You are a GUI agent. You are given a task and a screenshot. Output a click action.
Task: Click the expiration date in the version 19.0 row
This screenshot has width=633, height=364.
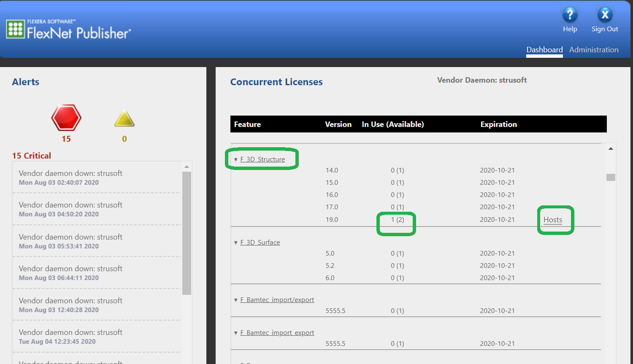[497, 220]
